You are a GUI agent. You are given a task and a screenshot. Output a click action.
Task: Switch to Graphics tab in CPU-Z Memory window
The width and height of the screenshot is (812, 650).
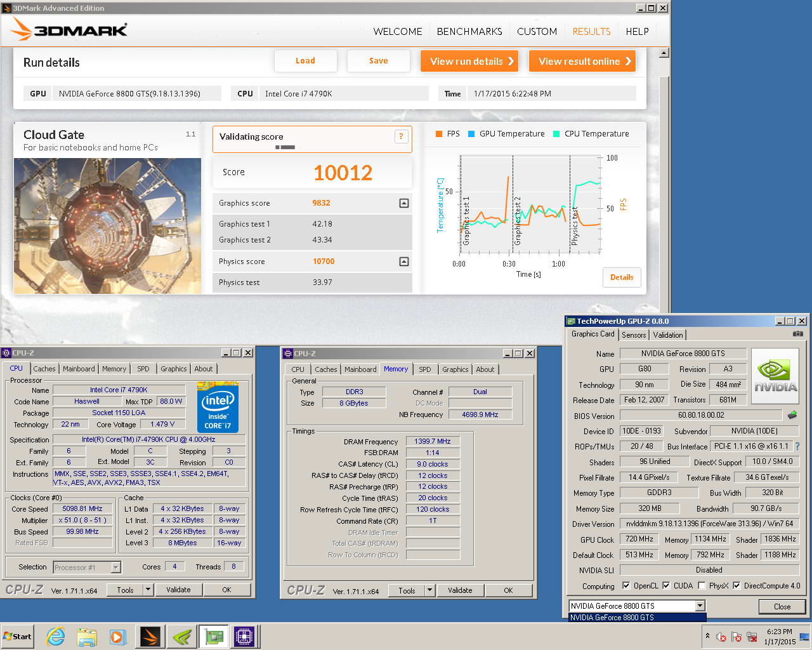(x=455, y=369)
